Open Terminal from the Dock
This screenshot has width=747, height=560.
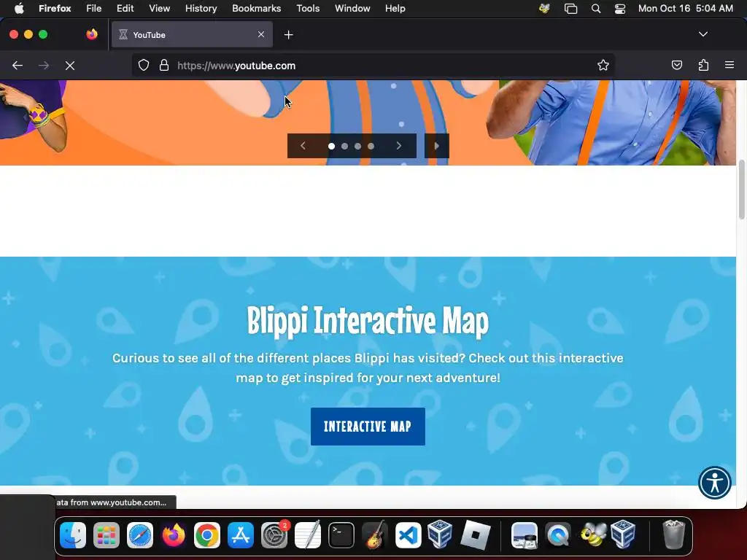click(341, 535)
